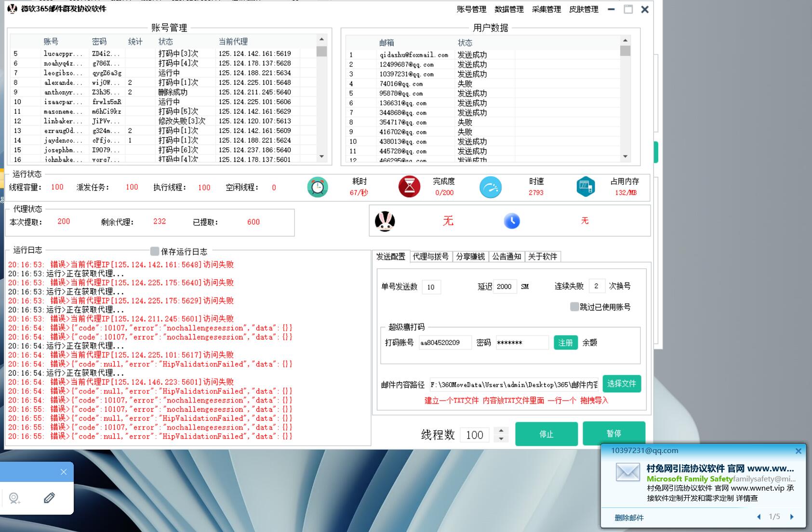Click the red hourglass icon
This screenshot has height=532, width=812.
pyautogui.click(x=409, y=187)
